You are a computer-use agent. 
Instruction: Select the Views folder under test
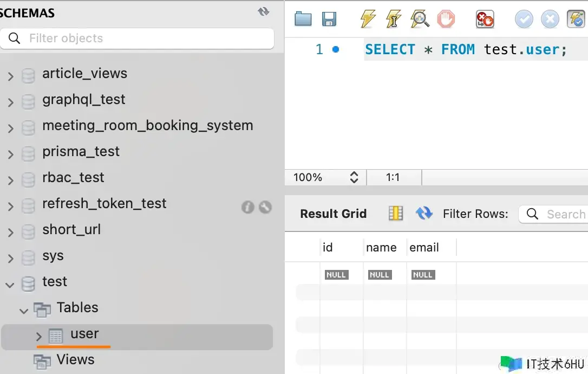[75, 359]
